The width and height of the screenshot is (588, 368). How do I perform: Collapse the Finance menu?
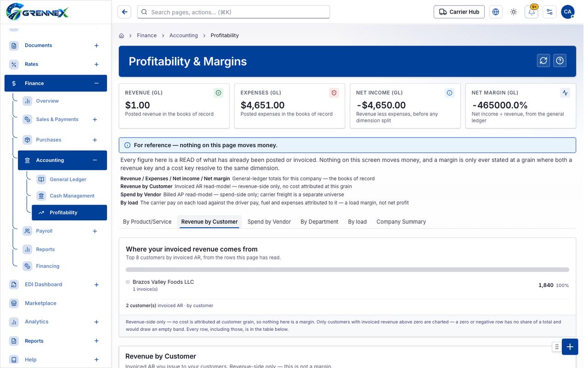(x=96, y=83)
